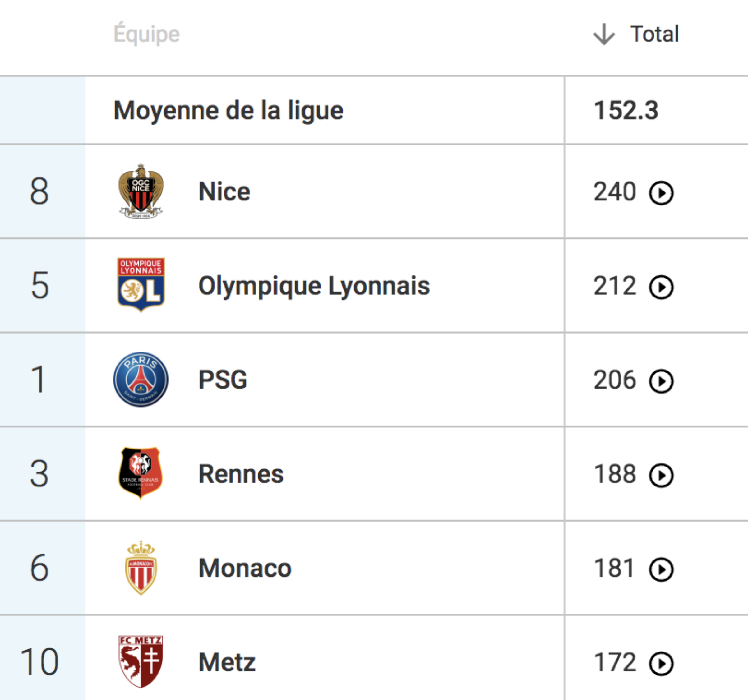Open the Nice team name link
Viewport: 748px width, 700px height.
[224, 191]
